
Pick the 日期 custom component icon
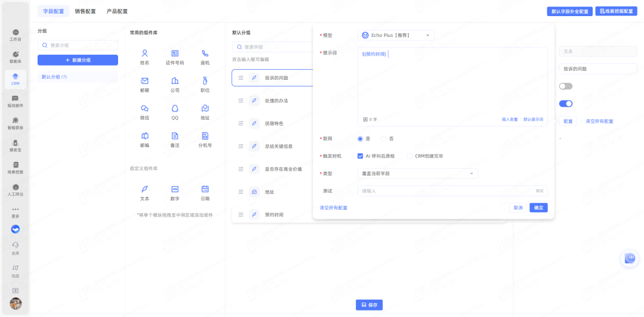pyautogui.click(x=205, y=189)
